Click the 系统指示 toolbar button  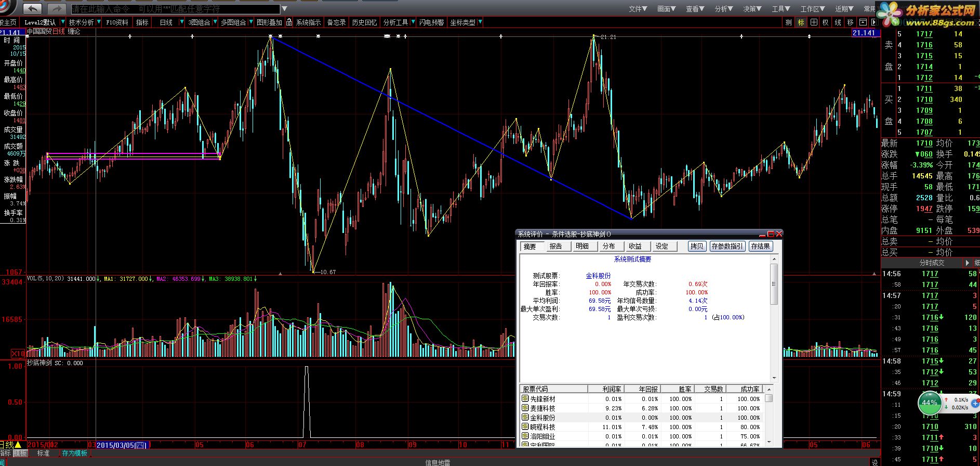point(308,22)
